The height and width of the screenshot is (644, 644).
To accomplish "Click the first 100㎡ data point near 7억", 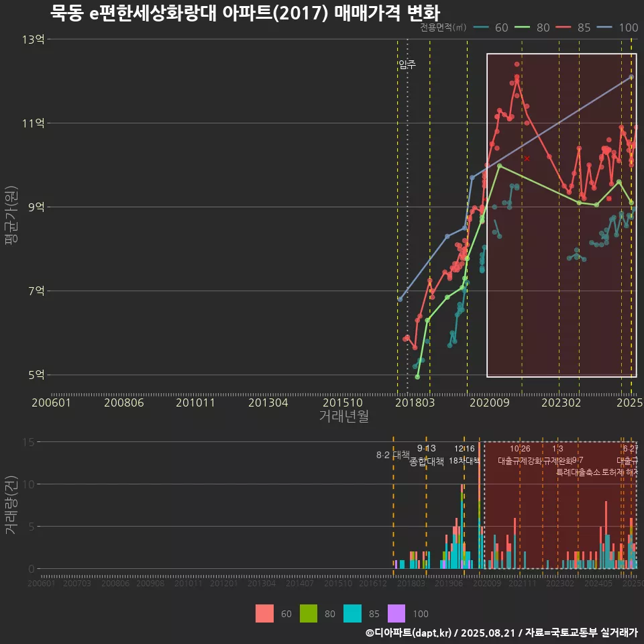I will pos(400,299).
